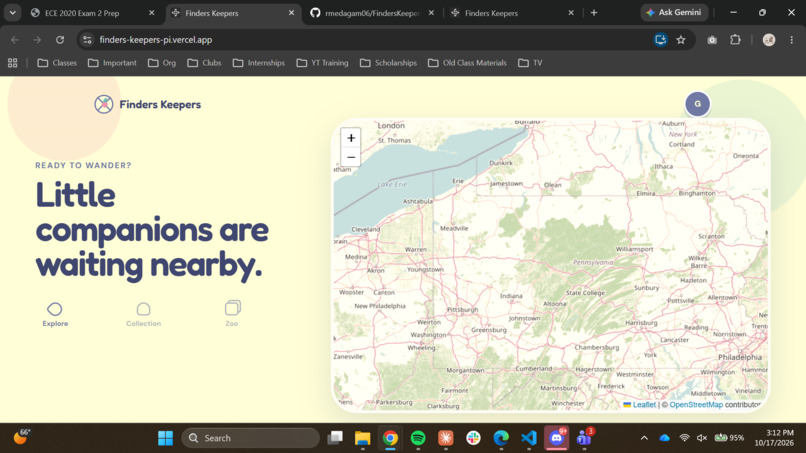Image resolution: width=806 pixels, height=453 pixels.
Task: Open the Chrome profile avatar
Action: (768, 40)
